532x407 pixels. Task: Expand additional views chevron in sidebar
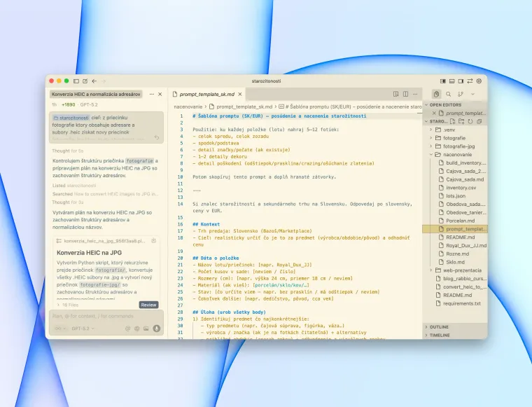click(472, 94)
